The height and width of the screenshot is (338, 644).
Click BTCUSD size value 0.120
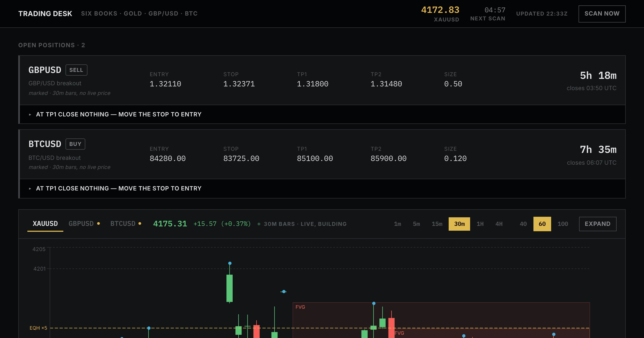tap(455, 159)
